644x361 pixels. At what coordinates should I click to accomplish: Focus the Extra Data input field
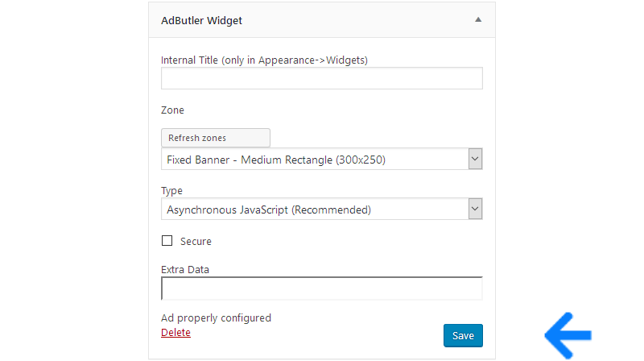click(321, 288)
